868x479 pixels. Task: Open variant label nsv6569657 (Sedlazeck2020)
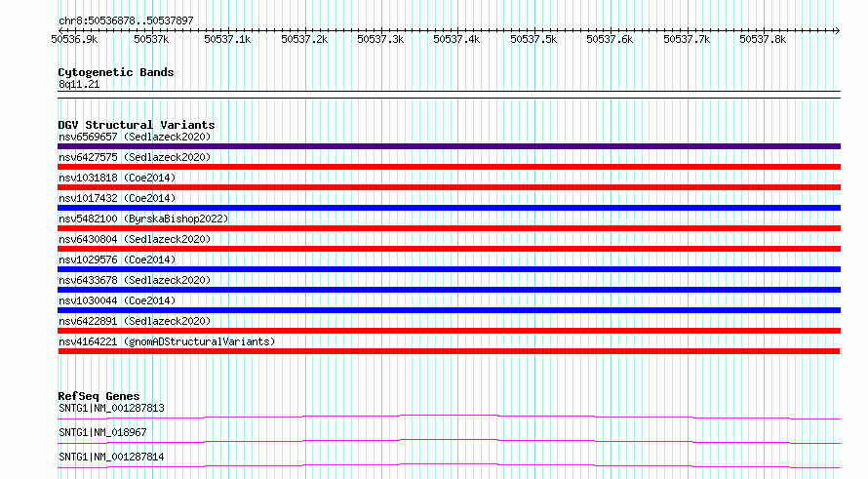pyautogui.click(x=135, y=137)
